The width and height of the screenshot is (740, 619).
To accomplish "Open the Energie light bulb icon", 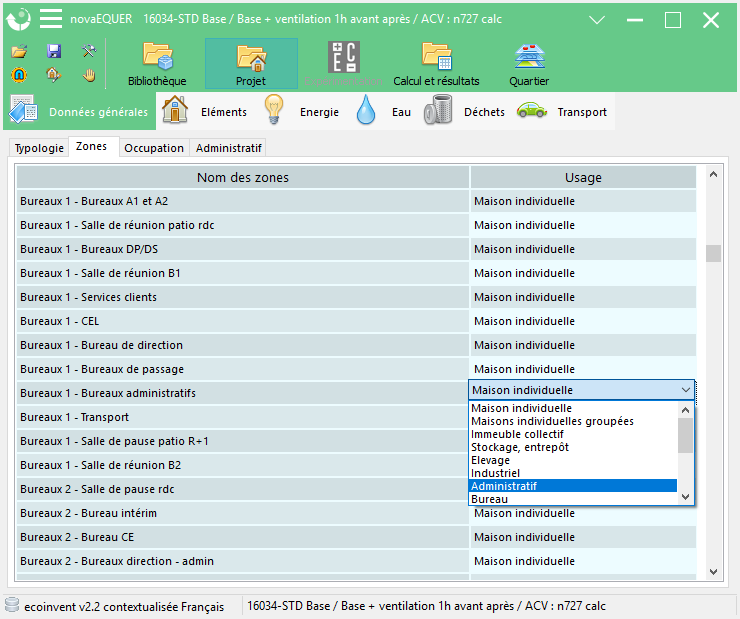I will click(274, 109).
